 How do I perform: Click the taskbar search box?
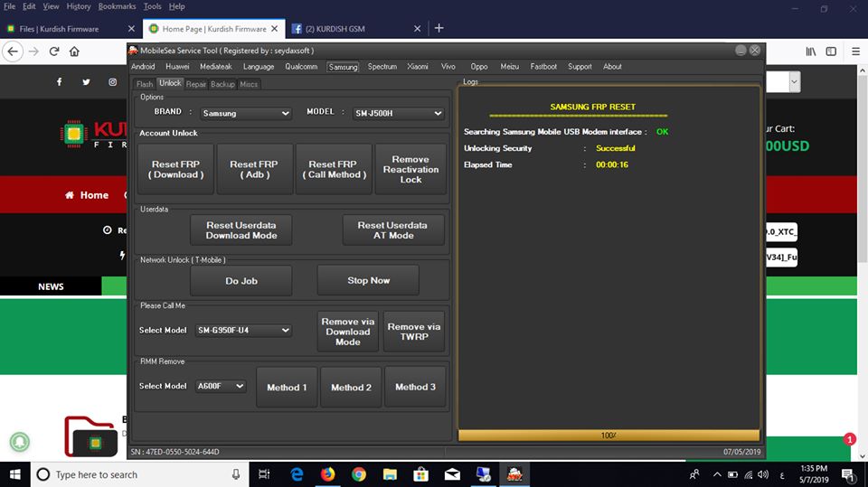coord(138,474)
